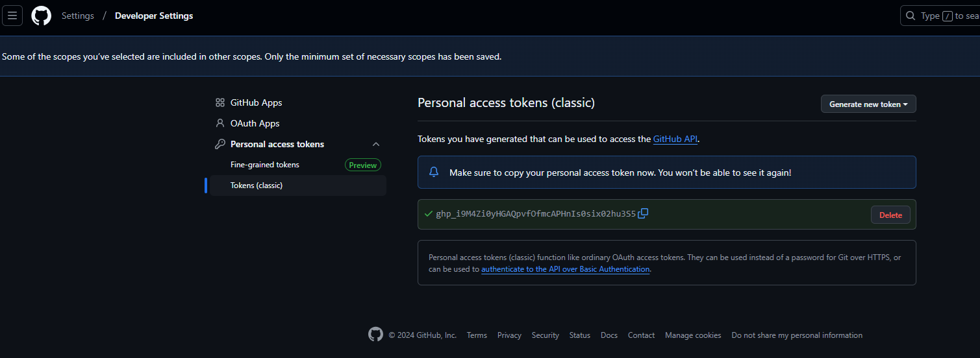Image resolution: width=980 pixels, height=358 pixels.
Task: Select Personal access tokens menu item
Action: click(277, 144)
